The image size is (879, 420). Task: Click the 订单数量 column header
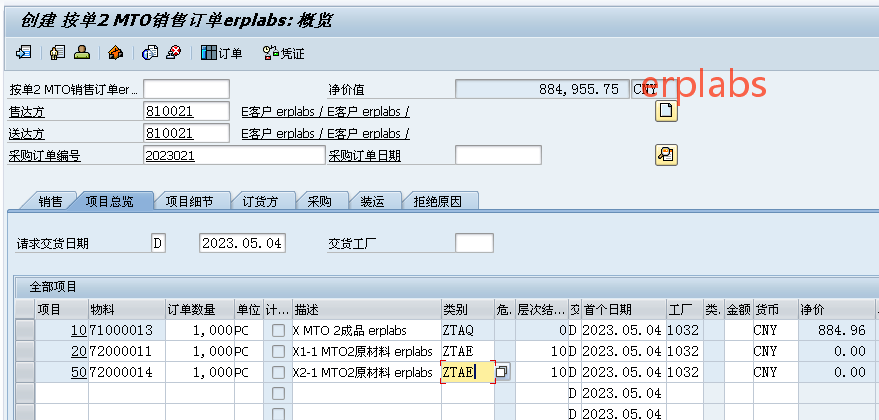[x=200, y=309]
